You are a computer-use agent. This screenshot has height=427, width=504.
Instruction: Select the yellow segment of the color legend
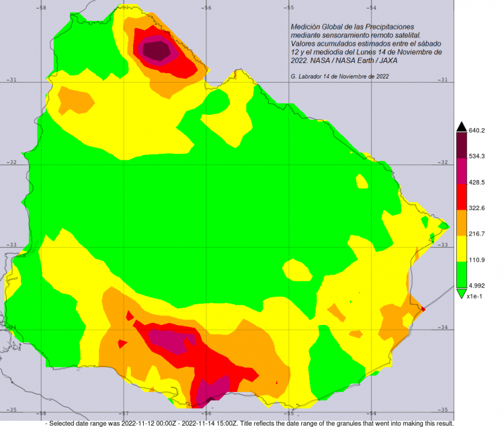tap(460, 247)
